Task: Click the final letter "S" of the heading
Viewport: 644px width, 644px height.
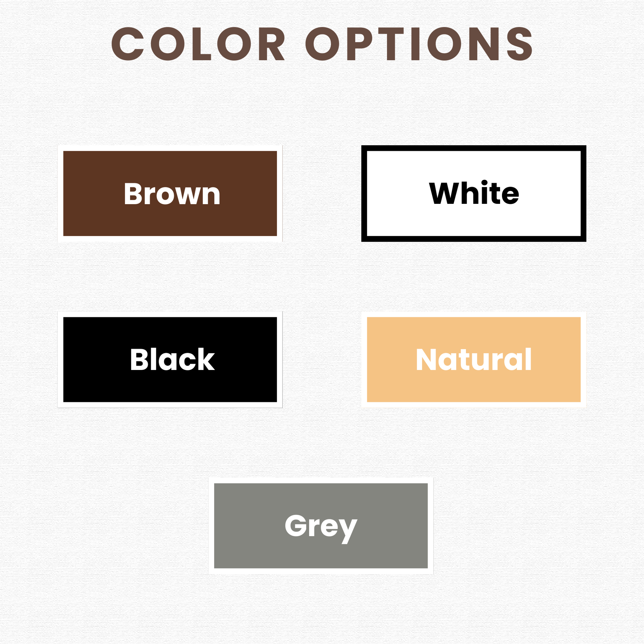Action: [x=520, y=44]
